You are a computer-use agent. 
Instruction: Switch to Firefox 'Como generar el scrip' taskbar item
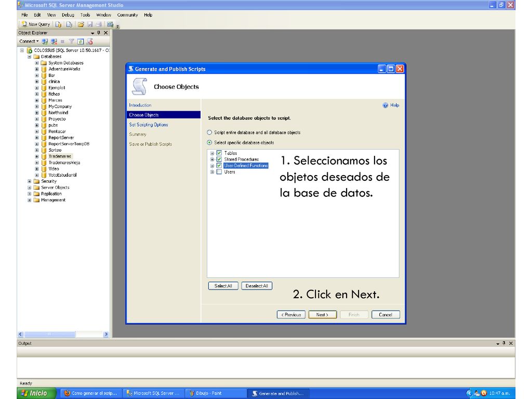[x=91, y=394]
